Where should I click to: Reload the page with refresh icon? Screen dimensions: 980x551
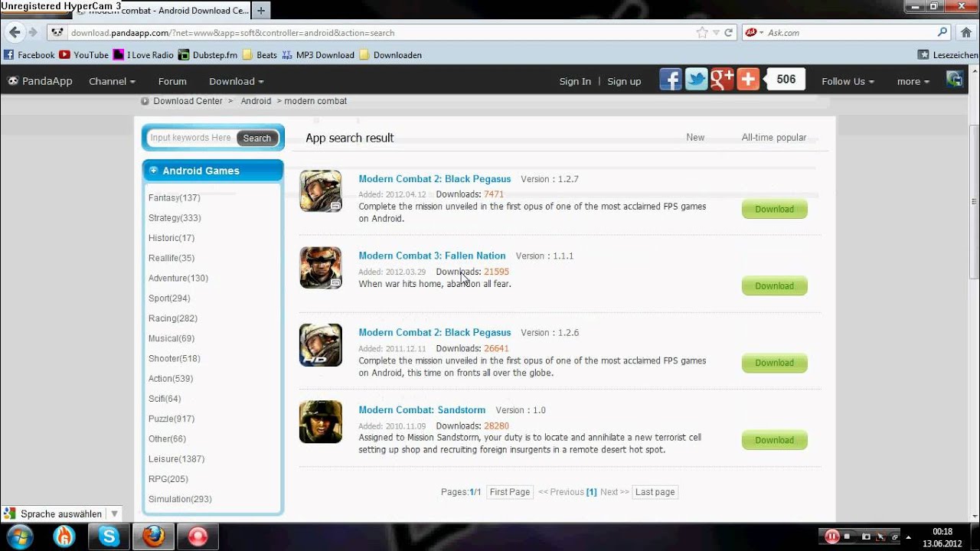click(729, 33)
